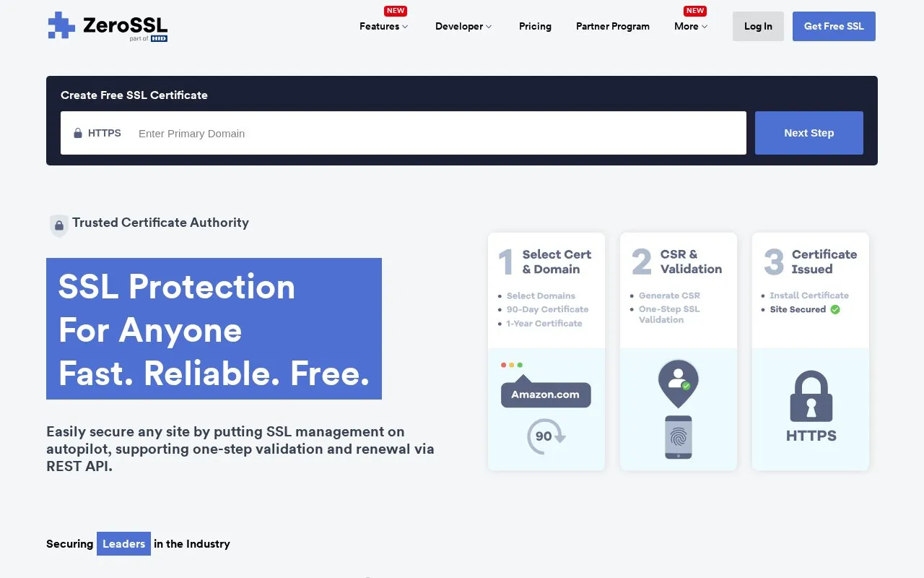The height and width of the screenshot is (578, 924).
Task: Open the Partner Program page
Action: pos(613,26)
